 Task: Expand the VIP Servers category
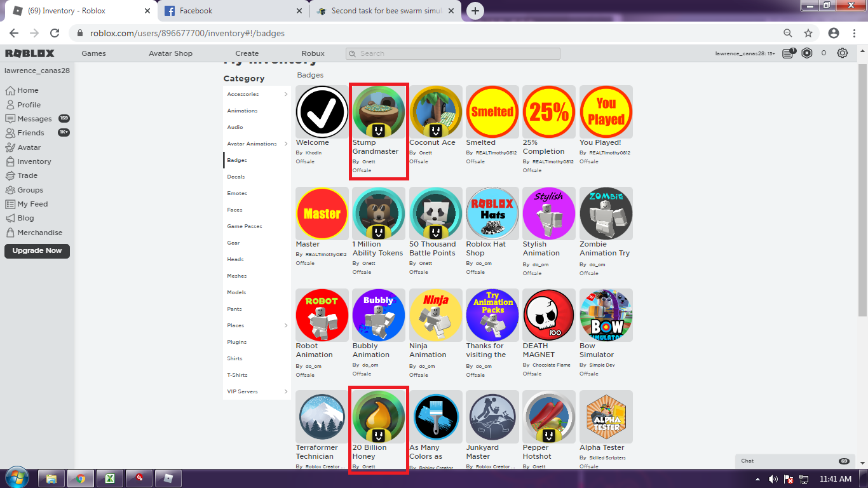(286, 391)
